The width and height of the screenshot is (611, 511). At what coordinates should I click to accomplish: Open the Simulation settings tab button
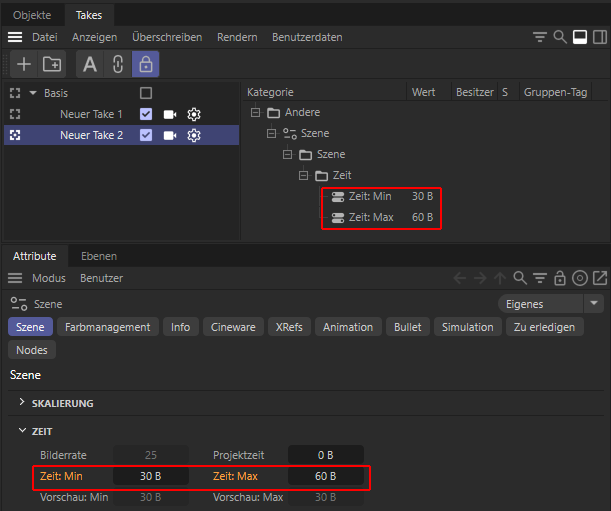click(x=468, y=327)
